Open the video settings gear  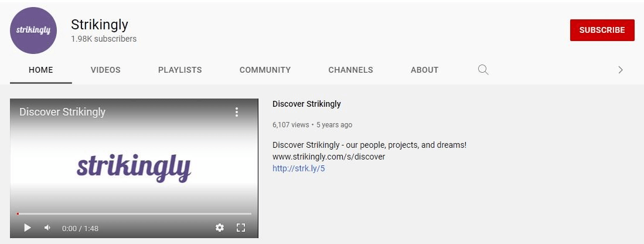tap(220, 228)
